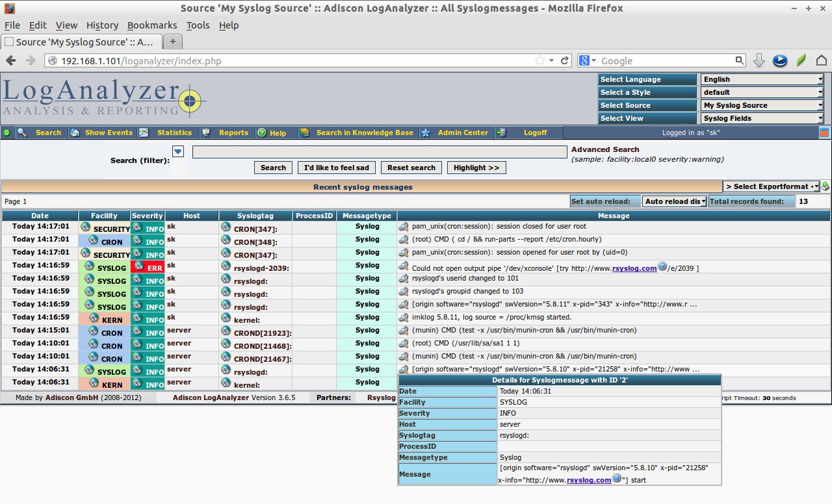Screen dimensions: 832x504
Task: Open the File menu
Action: [x=12, y=25]
